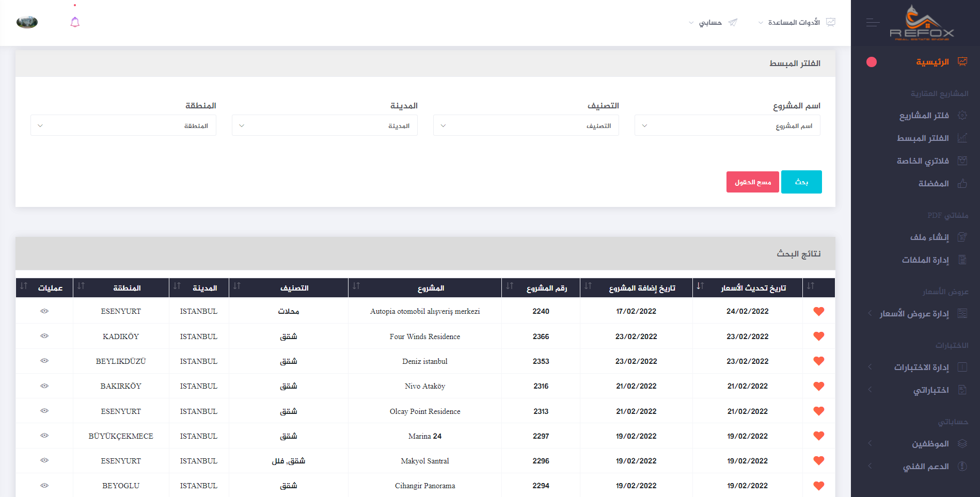Toggle favorite heart for Marina 24 row
980x497 pixels.
tap(818, 436)
